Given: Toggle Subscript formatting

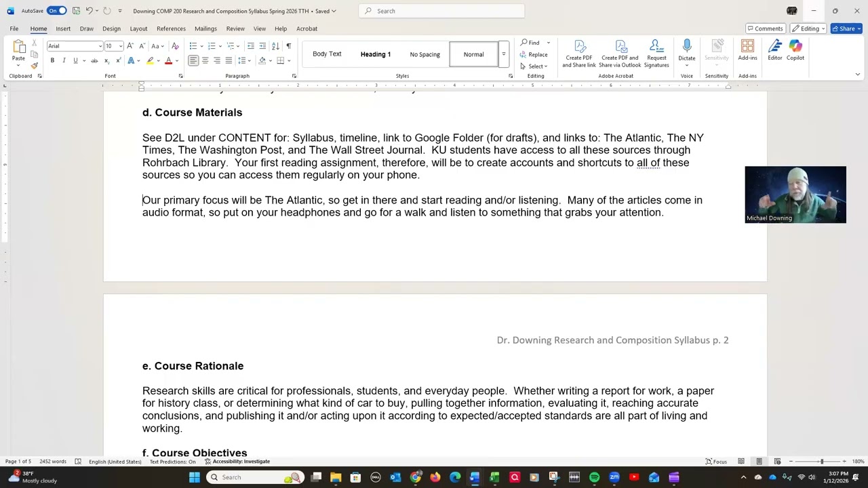Looking at the screenshot, I should 106,61.
